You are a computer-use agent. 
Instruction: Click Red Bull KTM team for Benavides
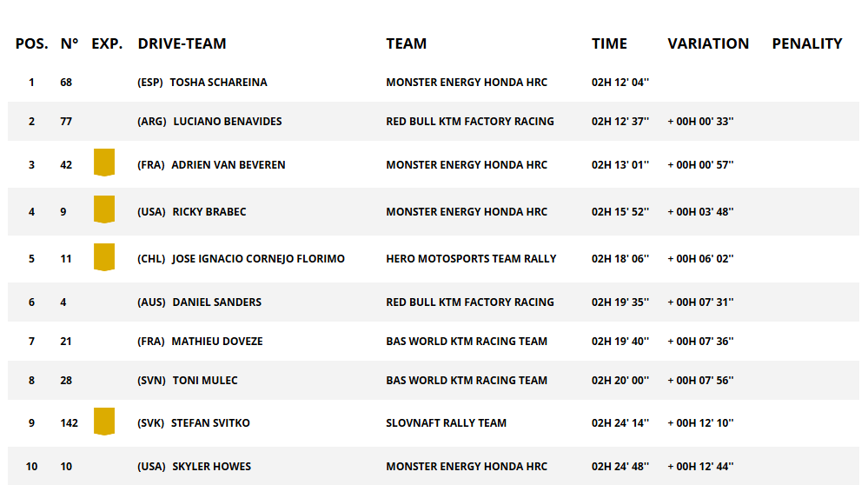pyautogui.click(x=469, y=122)
